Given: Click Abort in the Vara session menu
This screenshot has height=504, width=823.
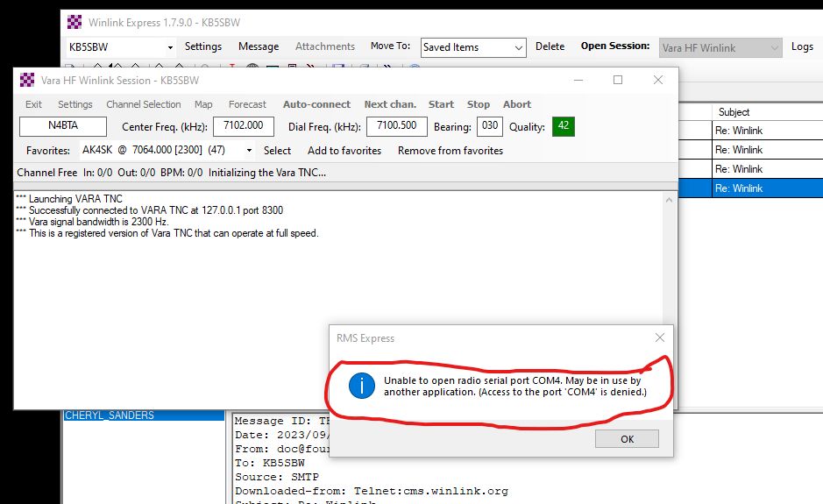Looking at the screenshot, I should point(517,104).
